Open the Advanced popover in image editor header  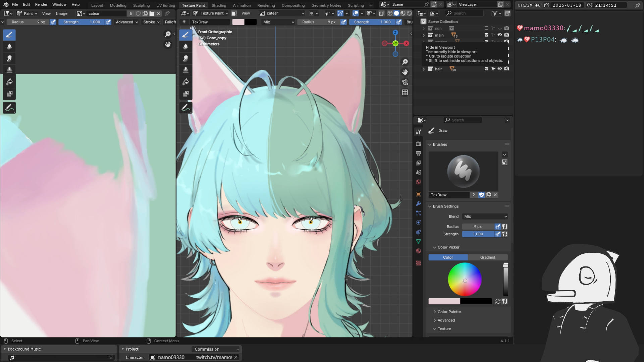[x=127, y=22]
